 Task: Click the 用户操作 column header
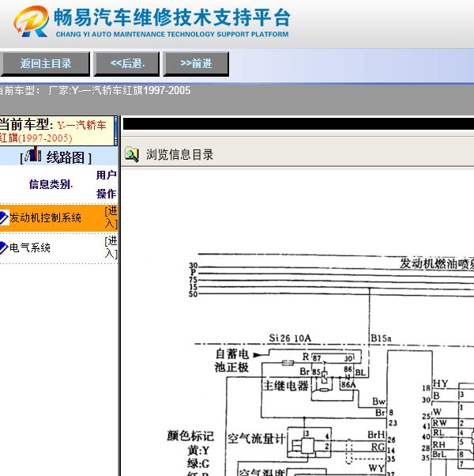tap(107, 184)
